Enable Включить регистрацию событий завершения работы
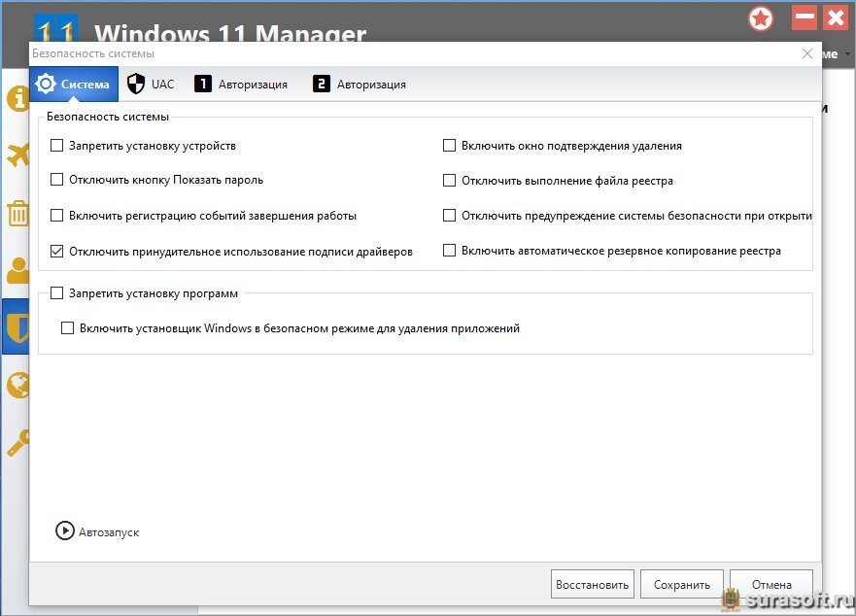 (x=56, y=215)
